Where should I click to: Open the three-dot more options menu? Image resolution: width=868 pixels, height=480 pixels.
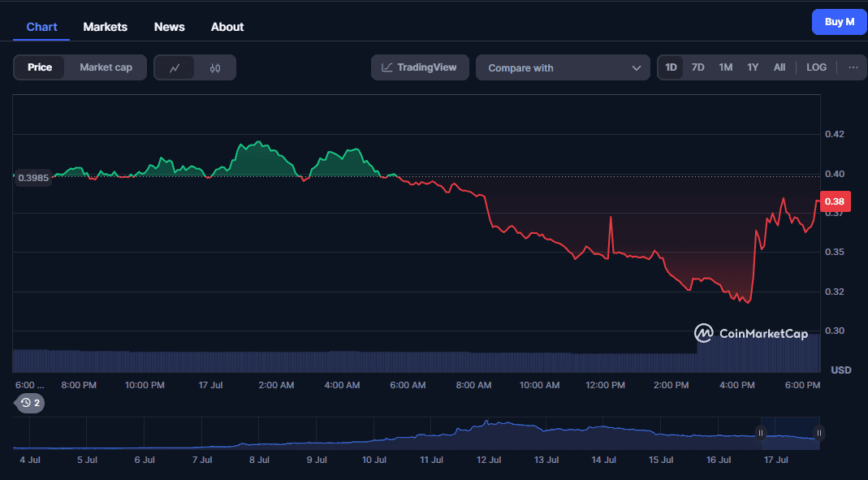point(853,67)
